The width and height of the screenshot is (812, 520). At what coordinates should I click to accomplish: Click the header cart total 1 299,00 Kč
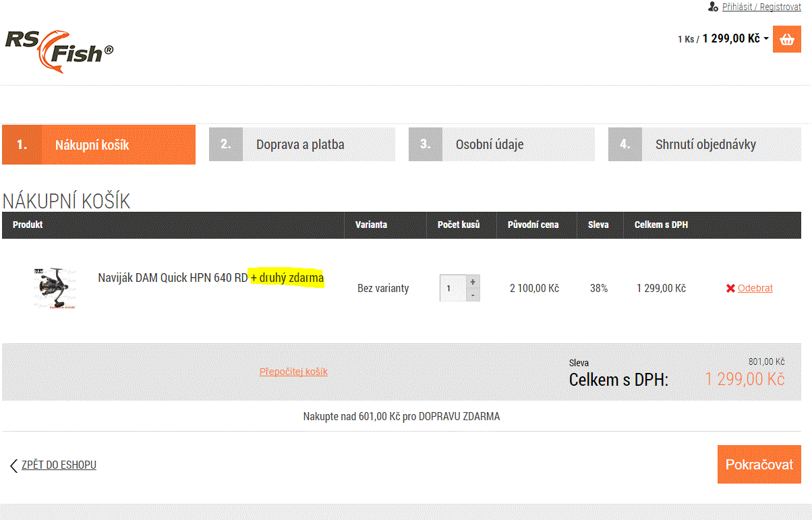pos(731,38)
